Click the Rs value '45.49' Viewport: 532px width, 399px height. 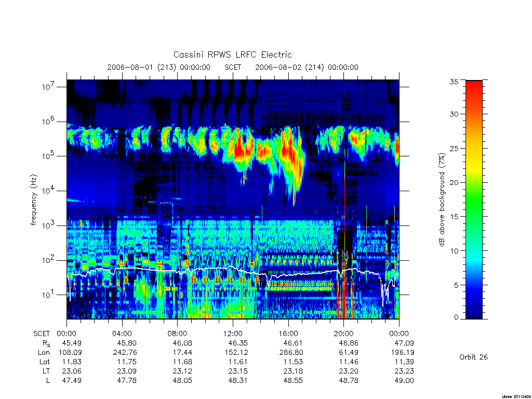pos(72,343)
